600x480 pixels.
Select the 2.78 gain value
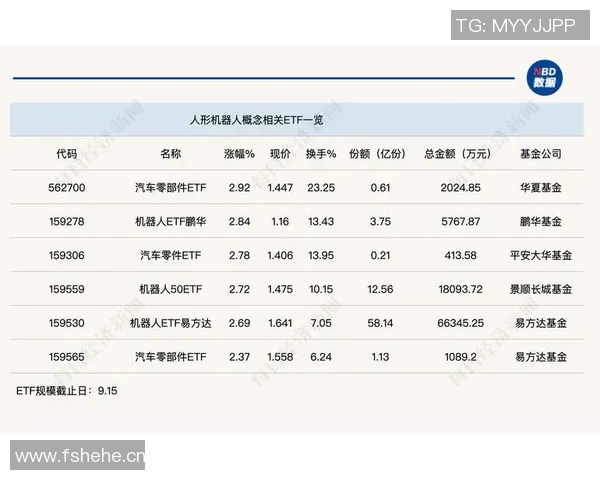pyautogui.click(x=239, y=255)
